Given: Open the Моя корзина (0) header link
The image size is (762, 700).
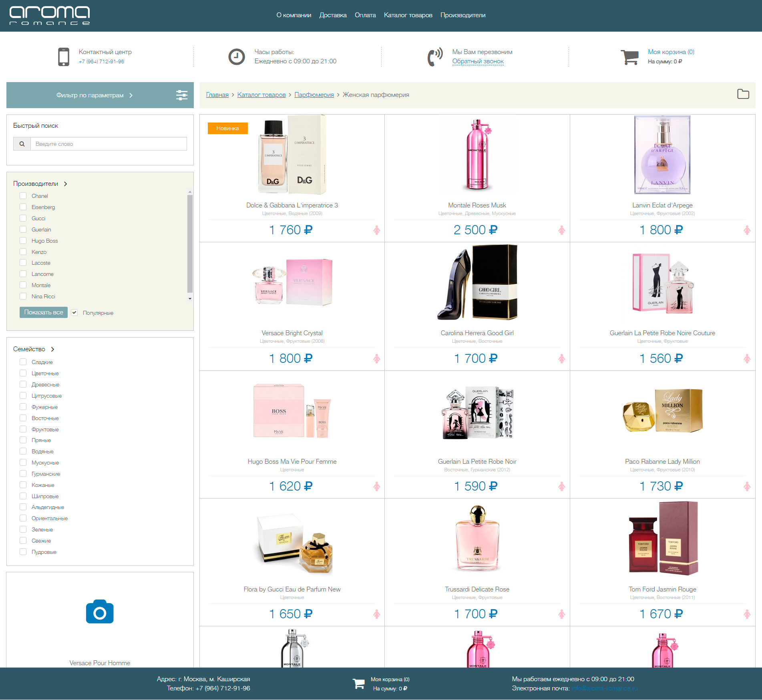Looking at the screenshot, I should [x=671, y=52].
